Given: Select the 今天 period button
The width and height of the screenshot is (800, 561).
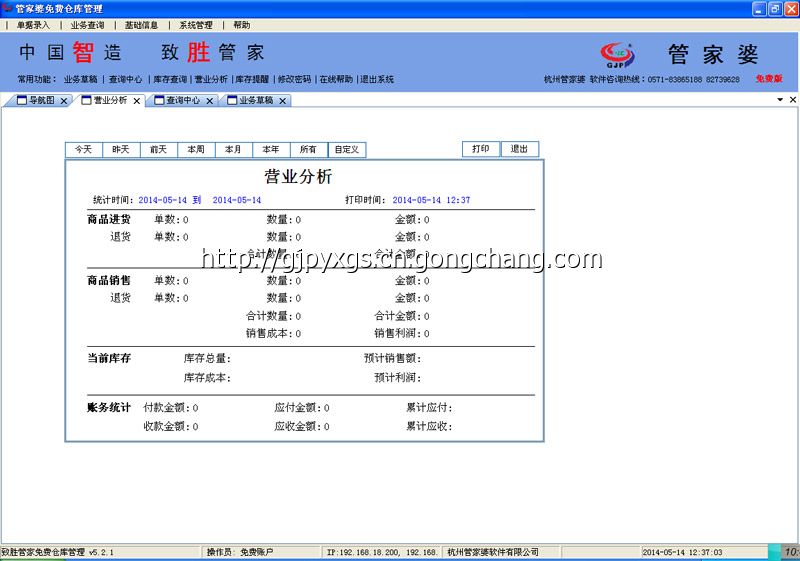Looking at the screenshot, I should pyautogui.click(x=84, y=149).
